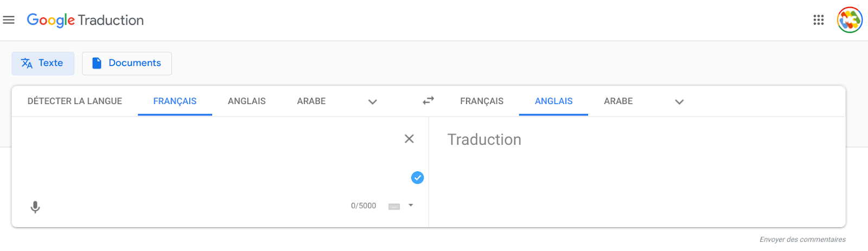The image size is (868, 251).
Task: Open Envoyer des commentaires link
Action: [x=802, y=240]
